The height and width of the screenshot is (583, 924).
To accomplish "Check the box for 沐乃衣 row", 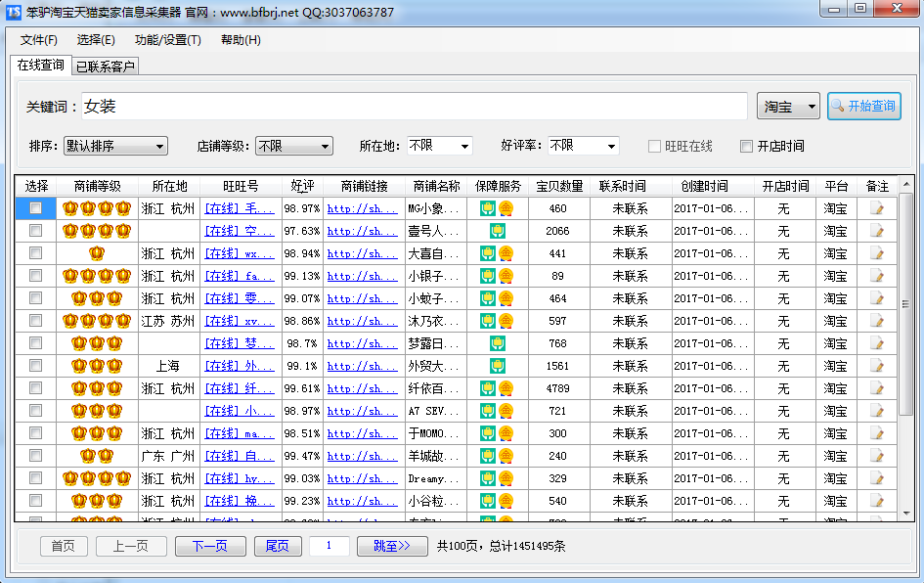I will point(35,321).
